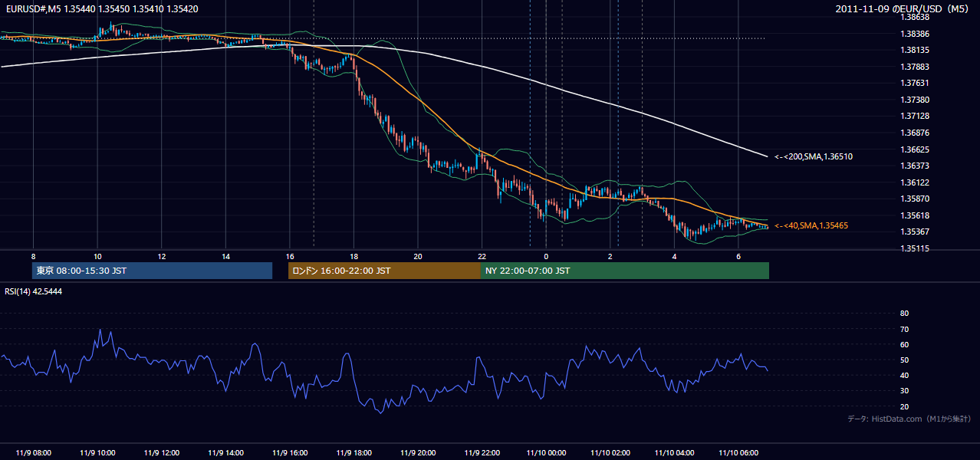Click the 11/9 16:00 time axis label
The height and width of the screenshot is (460, 980).
pos(290,453)
